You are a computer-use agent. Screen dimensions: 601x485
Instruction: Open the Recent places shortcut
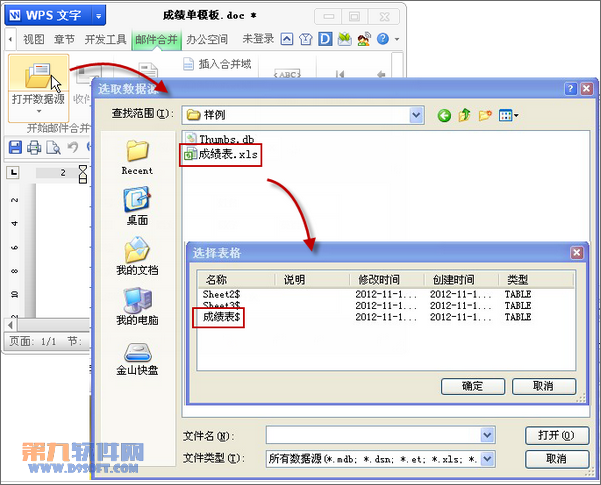[x=137, y=158]
